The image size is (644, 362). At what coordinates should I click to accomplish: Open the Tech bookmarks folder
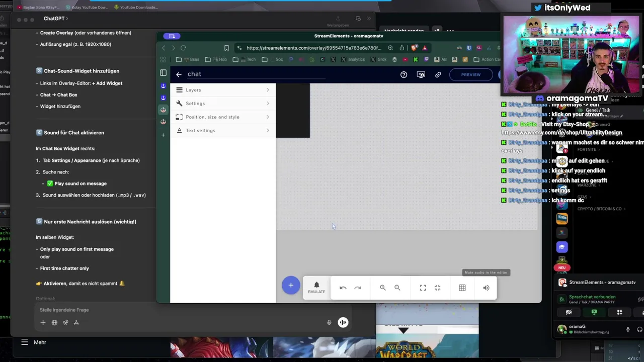pyautogui.click(x=245, y=59)
